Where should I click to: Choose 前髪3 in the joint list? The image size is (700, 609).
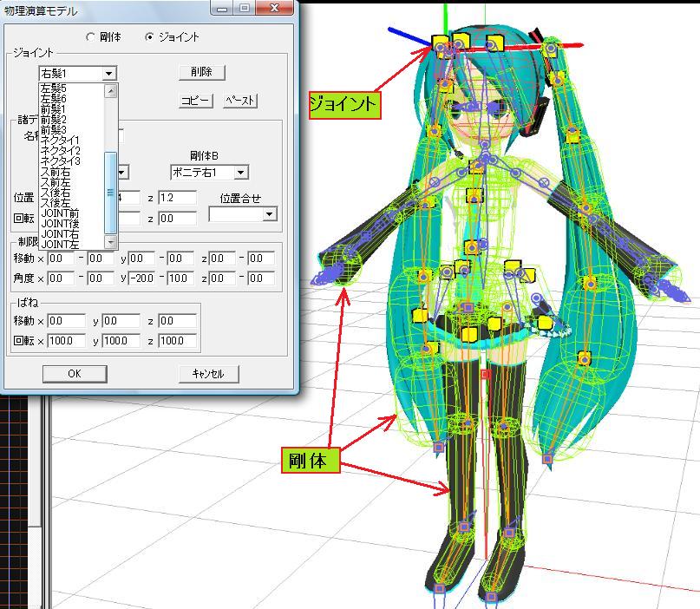click(x=54, y=130)
